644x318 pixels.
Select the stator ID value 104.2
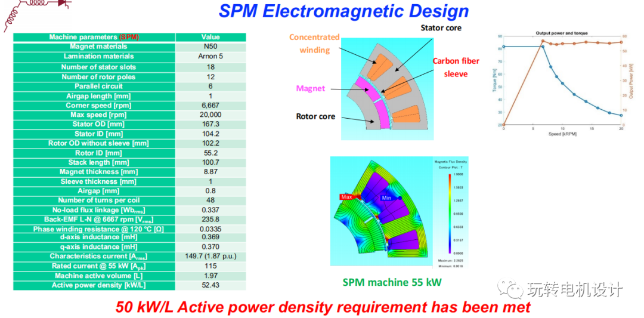210,134
